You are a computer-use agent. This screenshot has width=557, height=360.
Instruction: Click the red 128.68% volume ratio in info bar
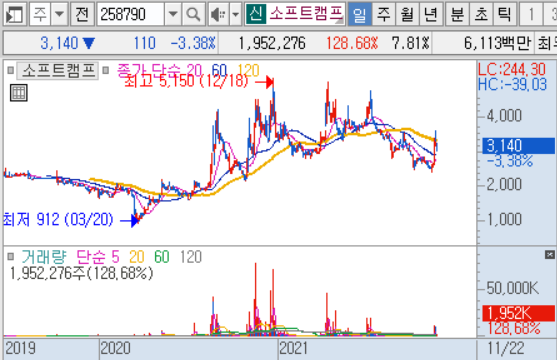(x=352, y=43)
